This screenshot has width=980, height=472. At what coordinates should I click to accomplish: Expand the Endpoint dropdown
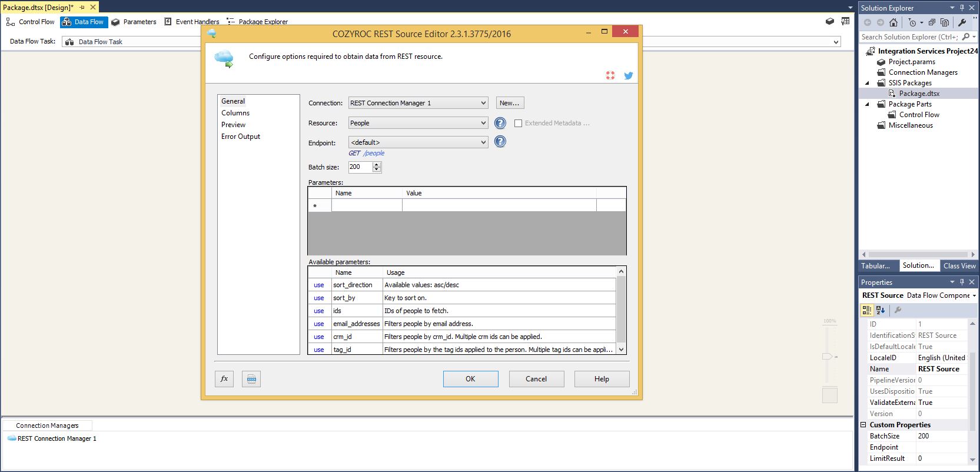click(x=483, y=142)
